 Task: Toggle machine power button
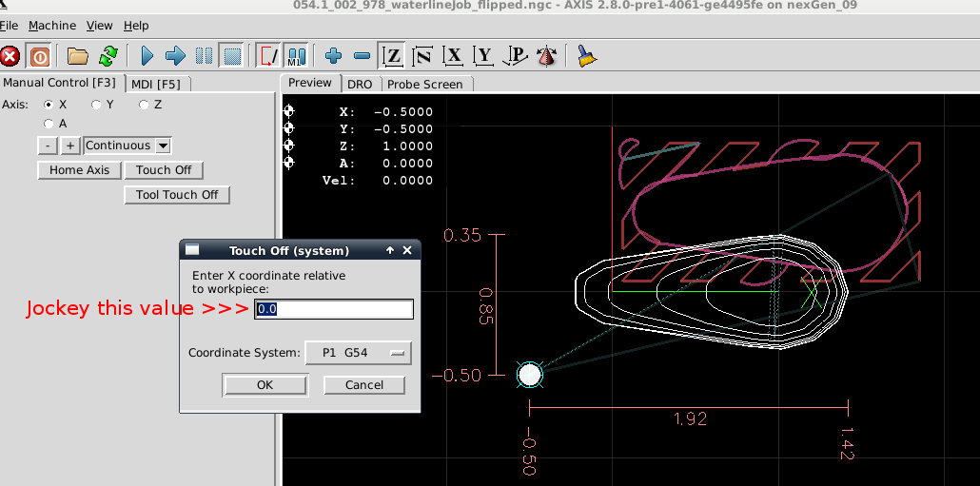(39, 56)
